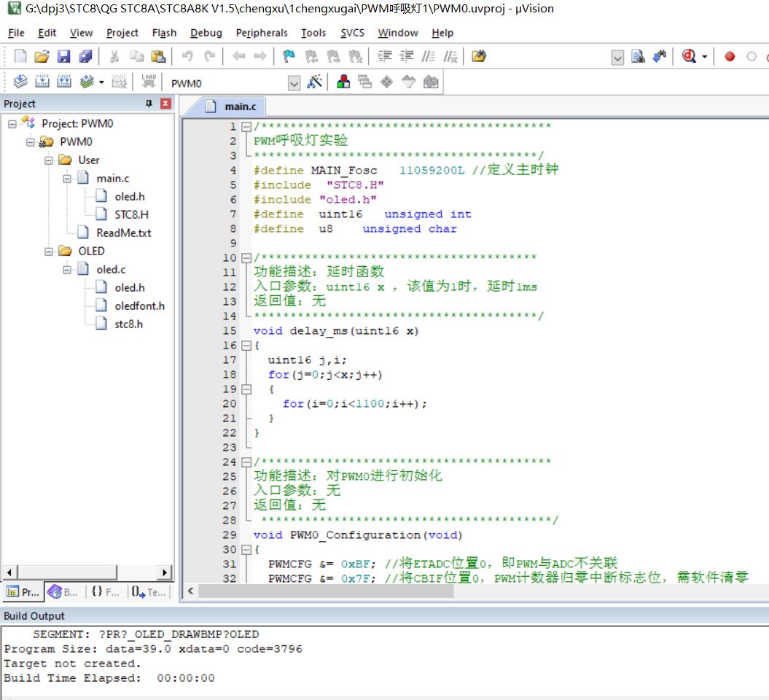Screen dimensions: 769x700
Task: Collapse the Project: PWM0 root node
Action: pyautogui.click(x=12, y=124)
